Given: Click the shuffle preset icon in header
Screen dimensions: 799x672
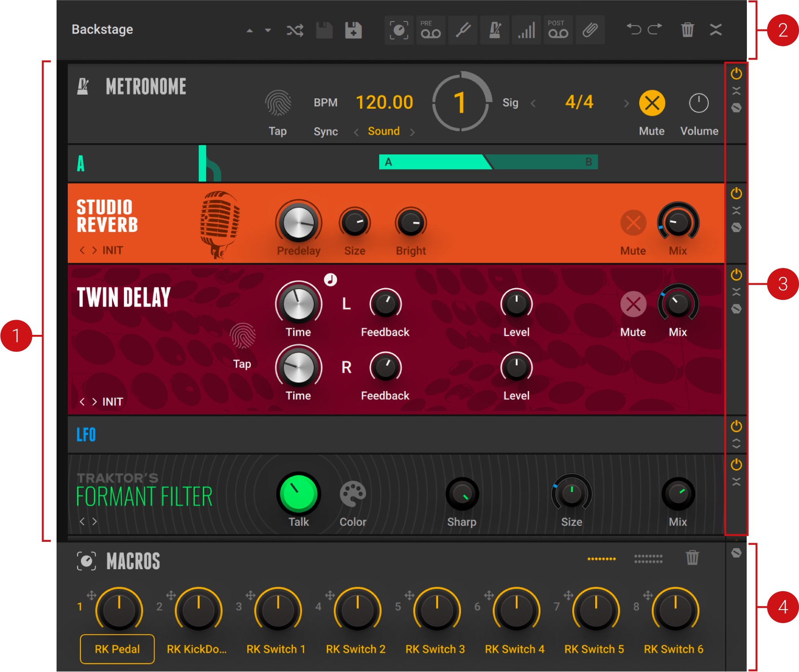Looking at the screenshot, I should 295,31.
